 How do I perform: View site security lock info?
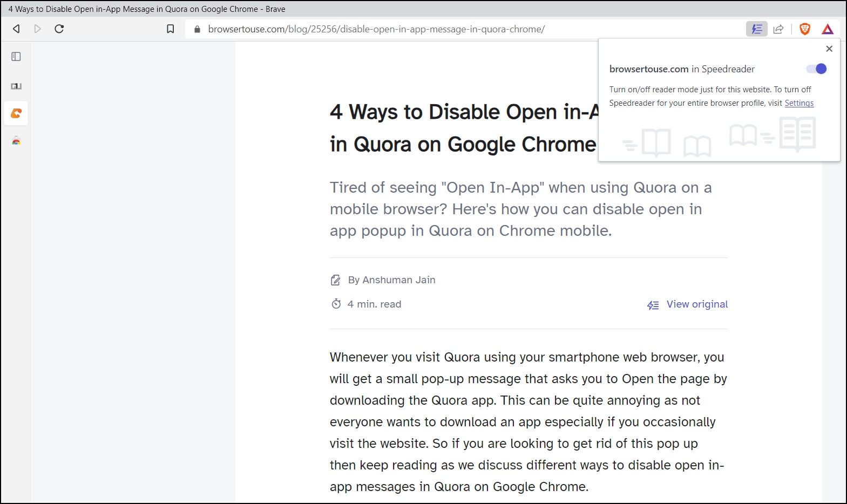click(x=197, y=29)
